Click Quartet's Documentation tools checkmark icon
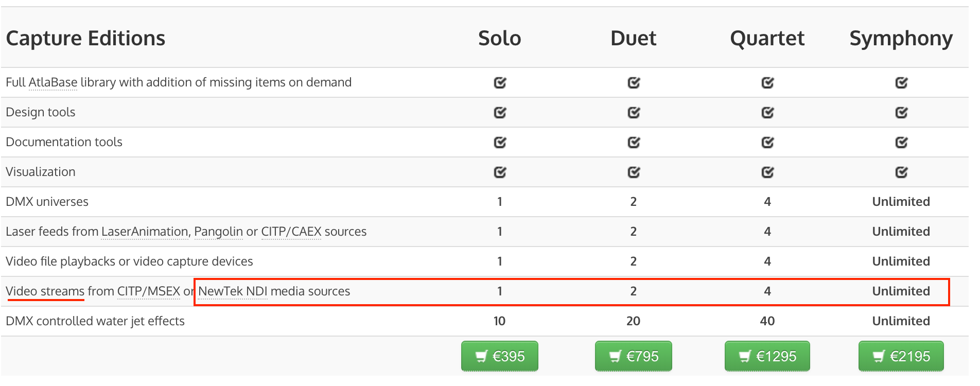Viewport: 980px width, 386px height. 767,143
